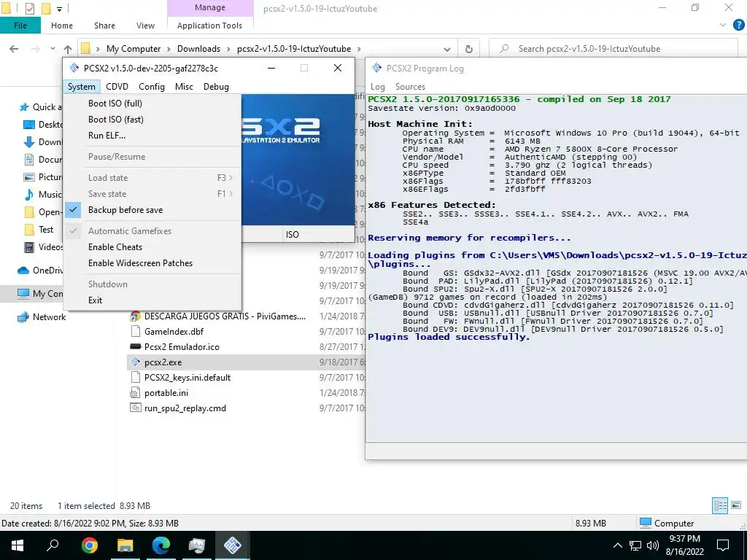Toggle Backup before save option
Image resolution: width=747 pixels, height=560 pixels.
[152, 210]
